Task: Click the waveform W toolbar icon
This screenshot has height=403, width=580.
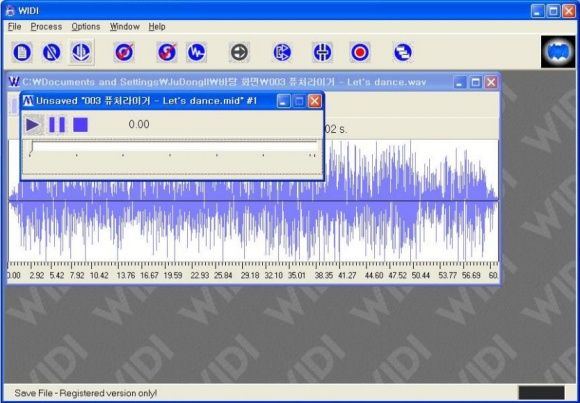Action: click(196, 52)
